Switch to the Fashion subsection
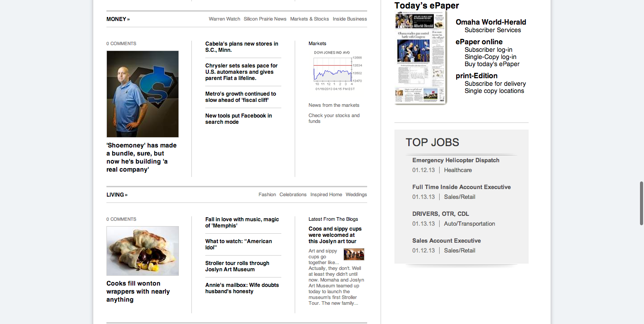Image resolution: width=644 pixels, height=324 pixels. (x=267, y=195)
